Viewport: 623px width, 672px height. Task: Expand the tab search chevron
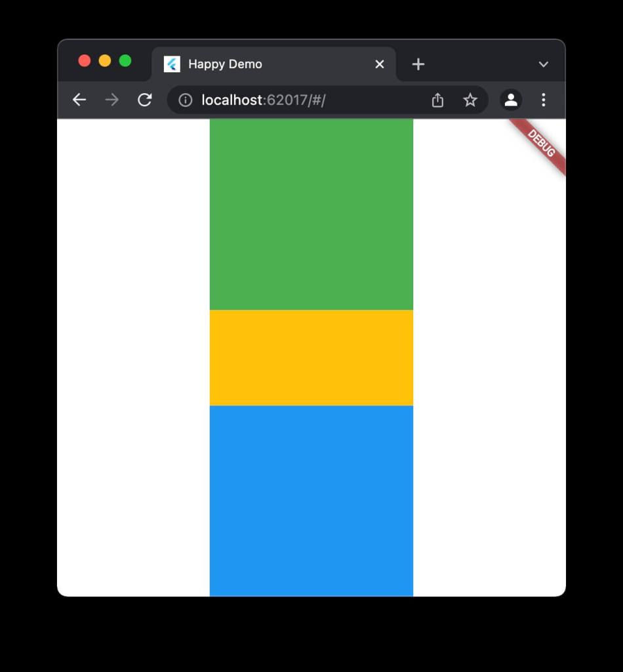point(543,64)
